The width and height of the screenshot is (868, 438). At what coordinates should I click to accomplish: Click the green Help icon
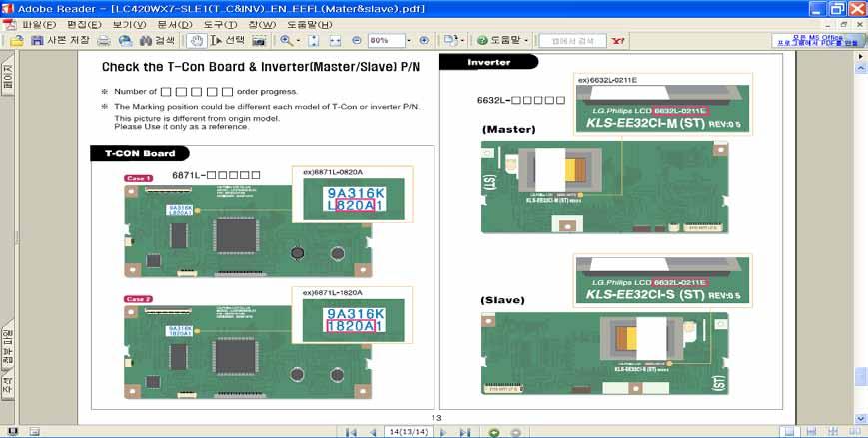pos(482,40)
